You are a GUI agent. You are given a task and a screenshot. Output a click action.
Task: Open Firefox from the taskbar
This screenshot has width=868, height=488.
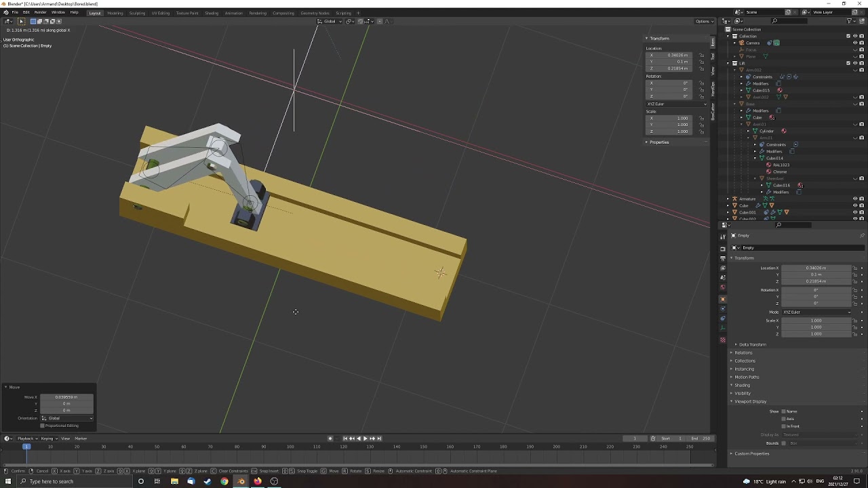pyautogui.click(x=258, y=481)
